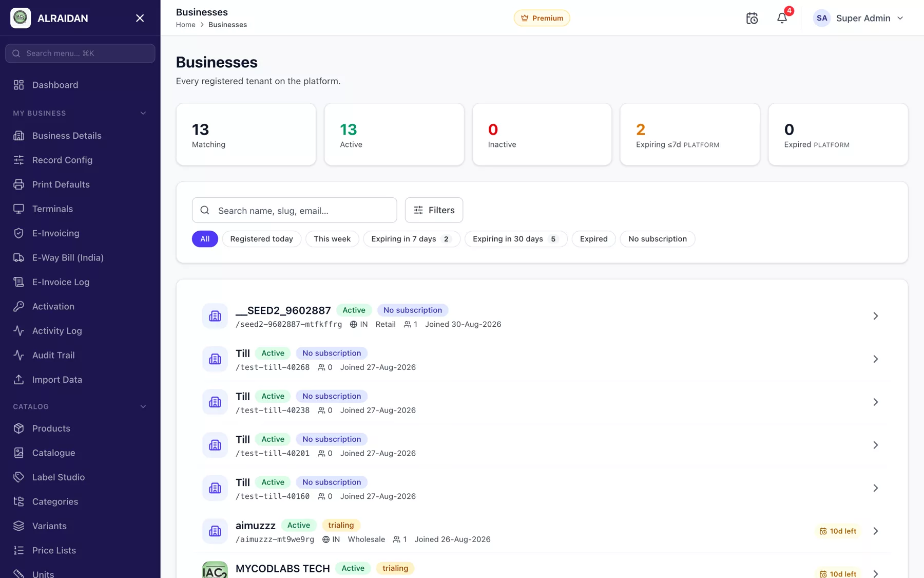Click the 2 Expiring ≤7d stat card
Image resolution: width=924 pixels, height=578 pixels.
(690, 135)
